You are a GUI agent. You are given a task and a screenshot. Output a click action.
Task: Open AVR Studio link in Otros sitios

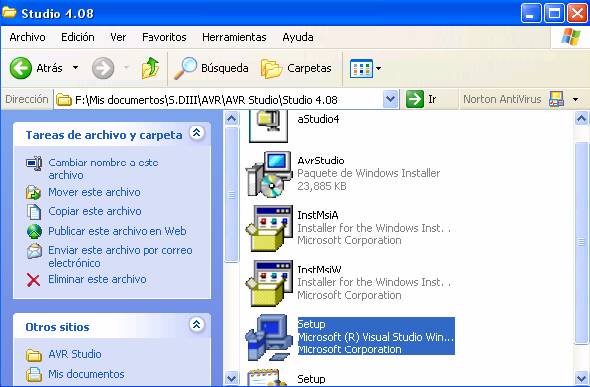coord(75,354)
